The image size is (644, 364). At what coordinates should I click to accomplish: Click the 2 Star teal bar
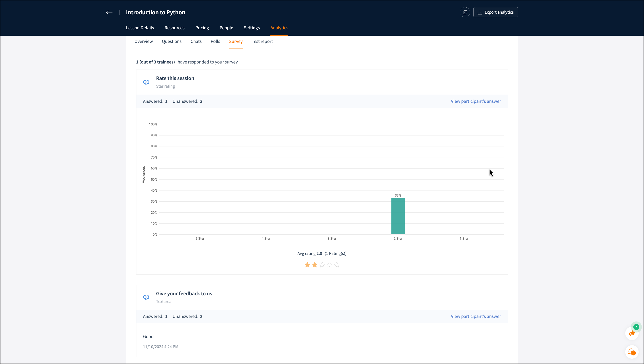coord(398,216)
